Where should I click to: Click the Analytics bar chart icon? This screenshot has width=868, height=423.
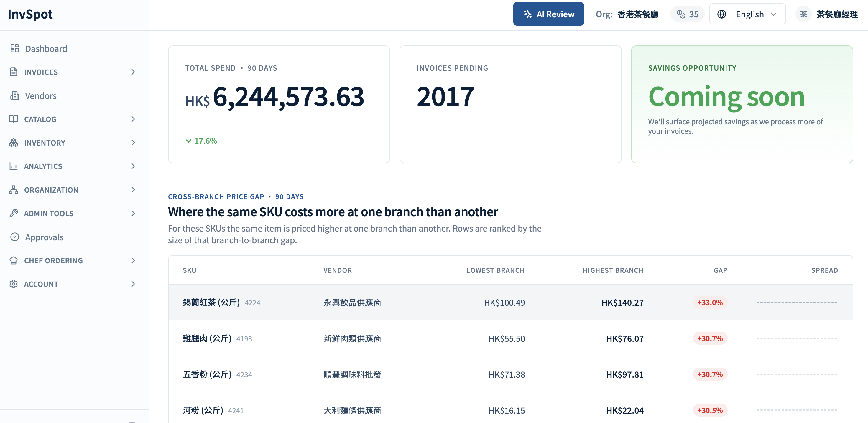click(x=14, y=166)
